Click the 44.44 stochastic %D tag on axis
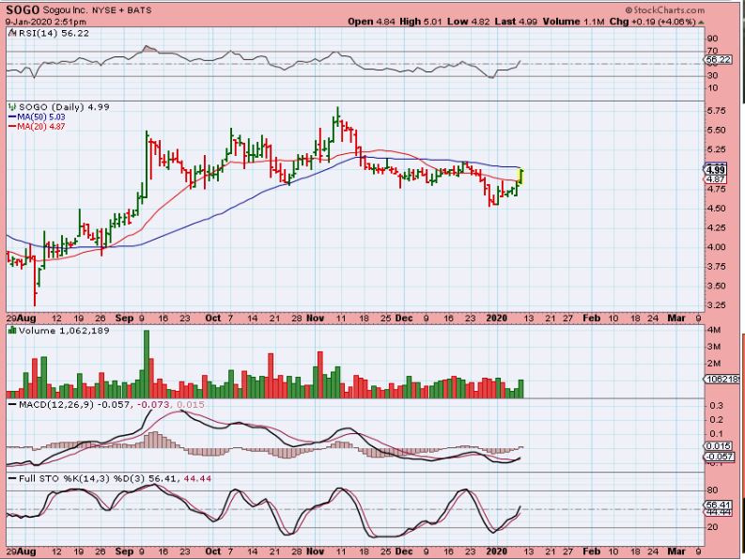This screenshot has width=745, height=560. (719, 512)
